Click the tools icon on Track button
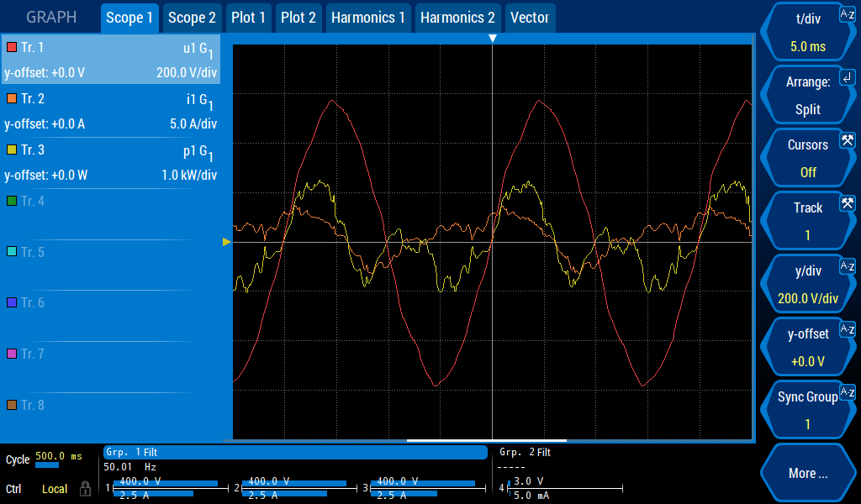The height and width of the screenshot is (504, 861). click(x=848, y=202)
